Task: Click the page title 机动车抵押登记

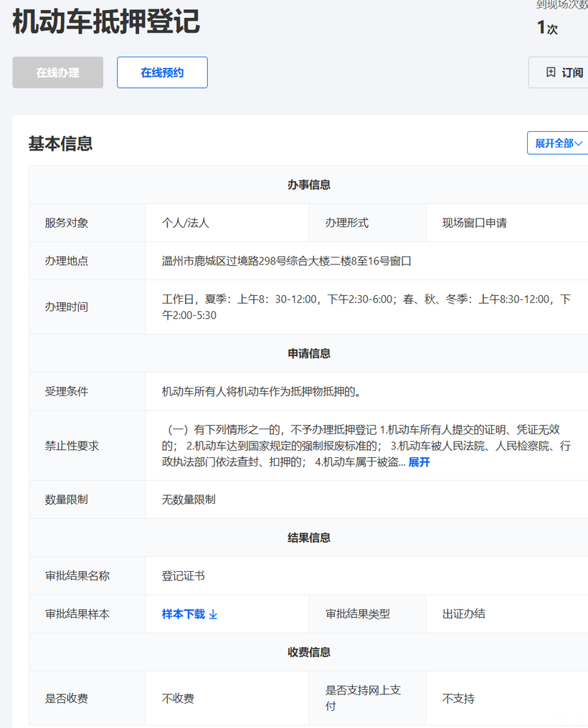Action: click(x=106, y=21)
